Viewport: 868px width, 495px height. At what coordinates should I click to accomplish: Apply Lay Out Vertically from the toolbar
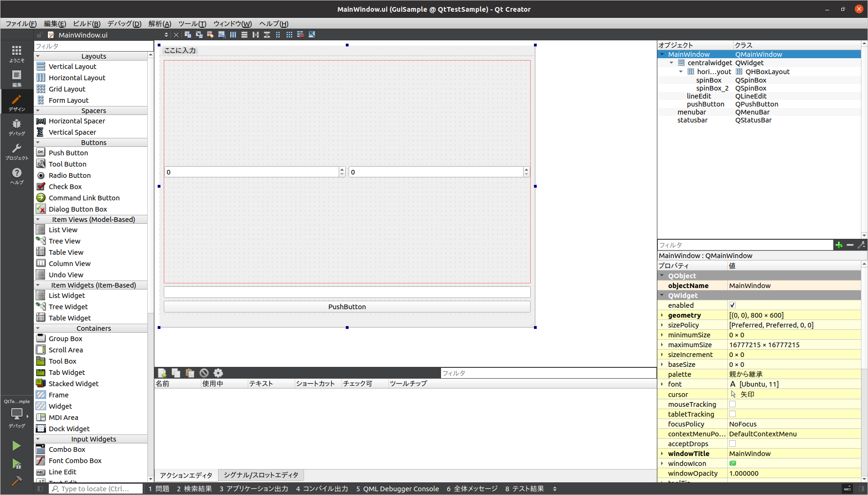(x=244, y=35)
